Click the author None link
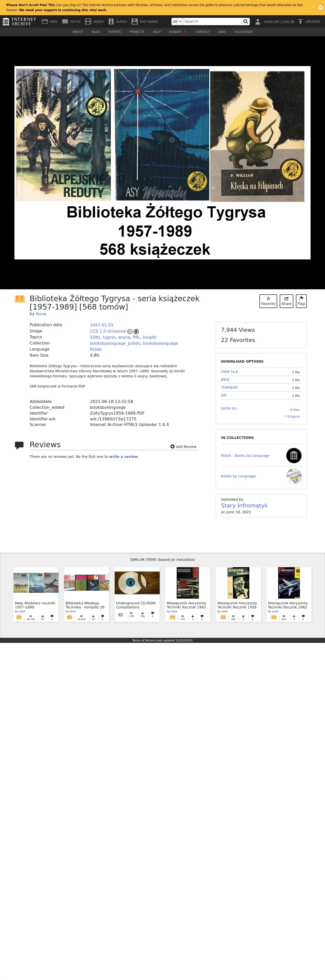The height and width of the screenshot is (980, 325). [41, 314]
